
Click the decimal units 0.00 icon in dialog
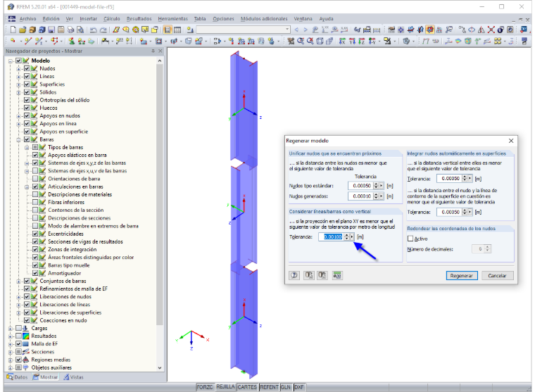point(336,275)
